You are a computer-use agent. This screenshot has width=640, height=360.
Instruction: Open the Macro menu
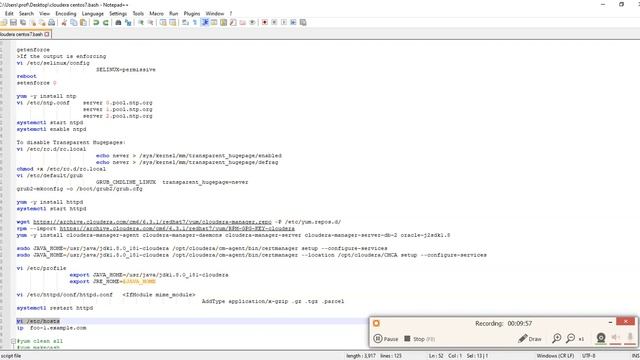[156, 13]
